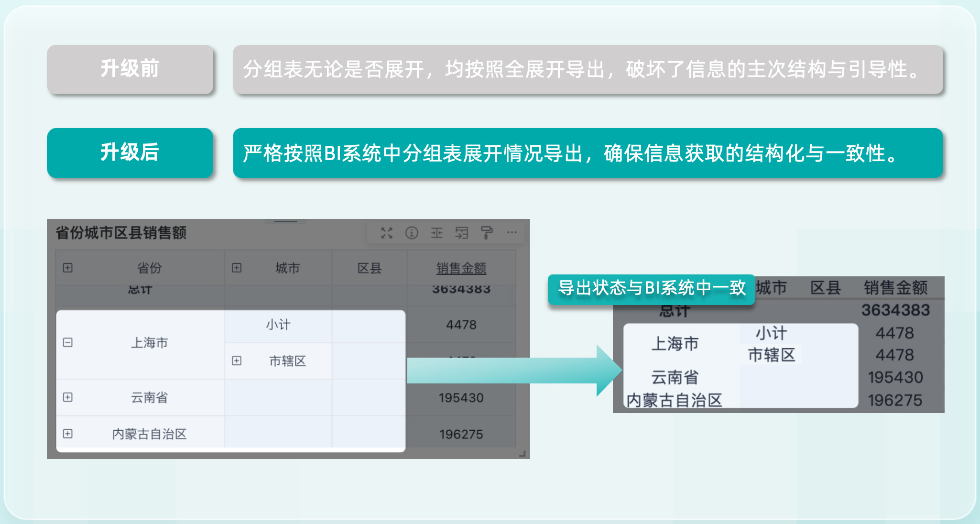Collapse the 上海市 row
The height and width of the screenshot is (524, 980).
pyautogui.click(x=68, y=342)
